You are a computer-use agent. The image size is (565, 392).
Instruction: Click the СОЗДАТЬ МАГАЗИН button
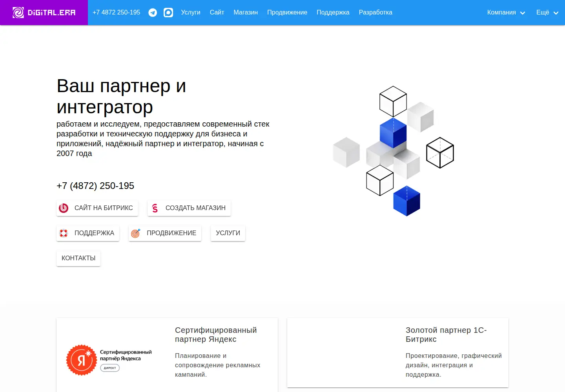(x=189, y=208)
